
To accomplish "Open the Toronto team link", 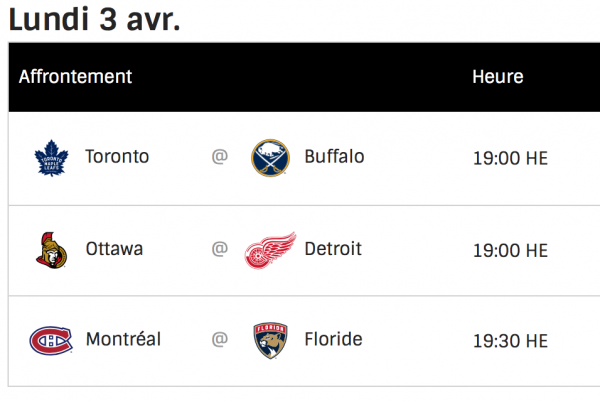I will click(117, 157).
